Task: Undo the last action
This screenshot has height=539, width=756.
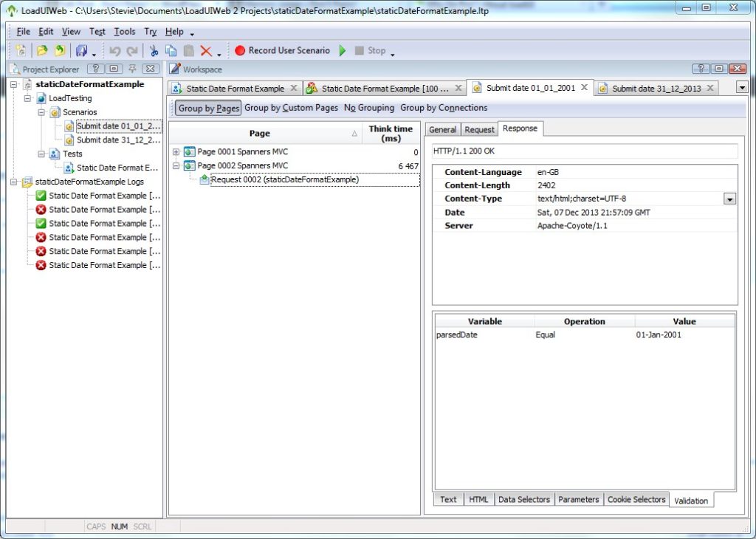Action: point(114,50)
